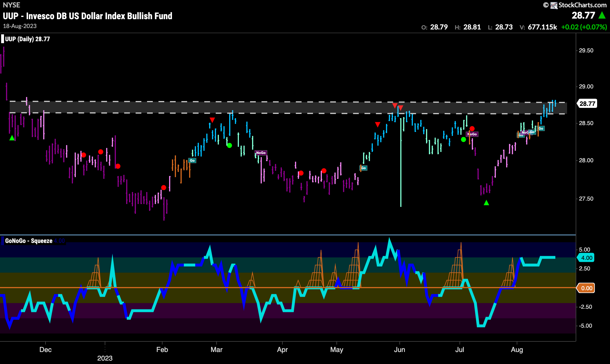
Task: Click the large 28.77 last price
Action: click(x=583, y=15)
